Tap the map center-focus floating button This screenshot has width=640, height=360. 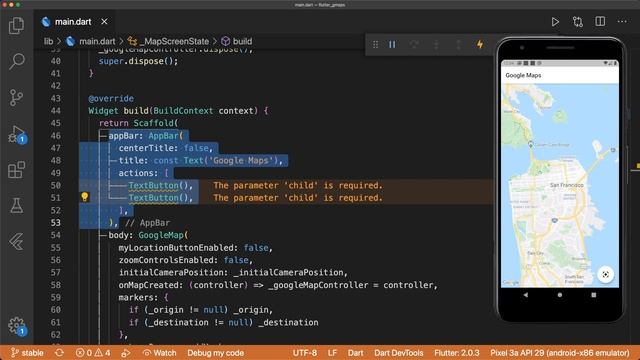(605, 274)
